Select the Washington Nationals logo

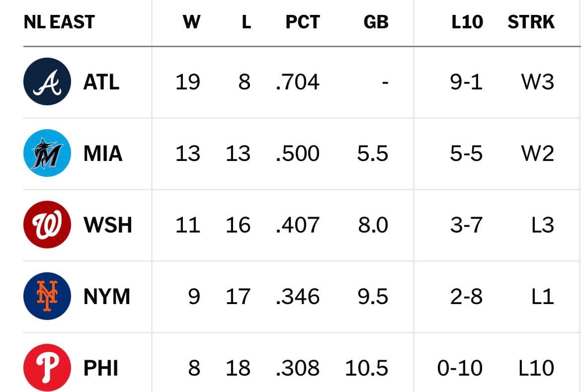47,225
